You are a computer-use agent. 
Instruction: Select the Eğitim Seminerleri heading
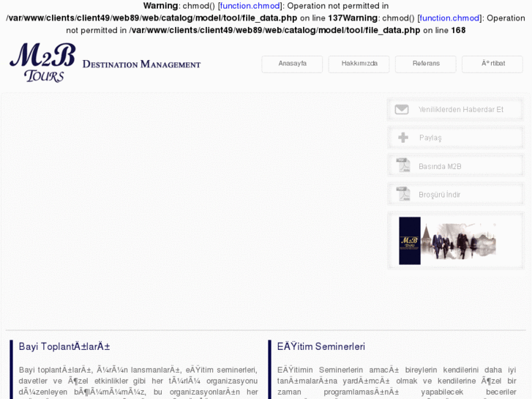coord(321,346)
